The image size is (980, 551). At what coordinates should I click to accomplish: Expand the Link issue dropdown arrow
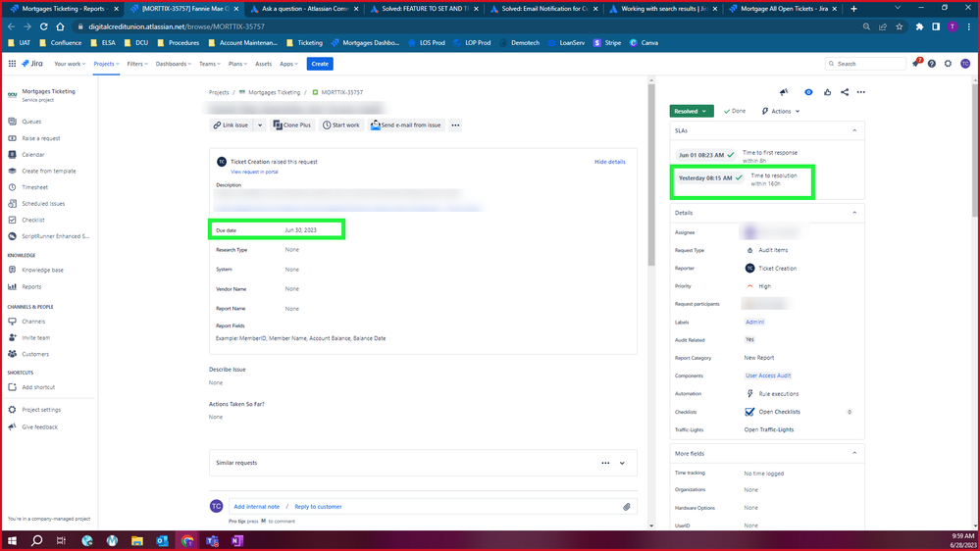point(260,125)
